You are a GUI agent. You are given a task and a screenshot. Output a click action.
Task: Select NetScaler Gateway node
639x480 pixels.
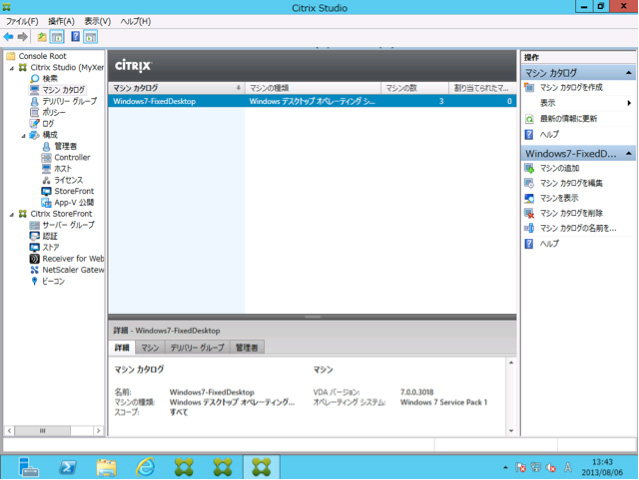73,270
